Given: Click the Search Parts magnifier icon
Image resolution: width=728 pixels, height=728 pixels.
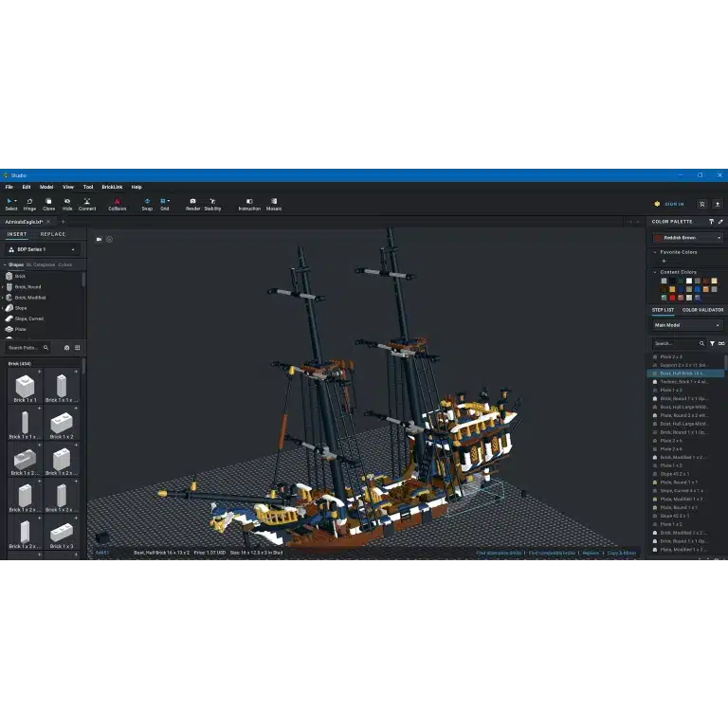Looking at the screenshot, I should 45,348.
